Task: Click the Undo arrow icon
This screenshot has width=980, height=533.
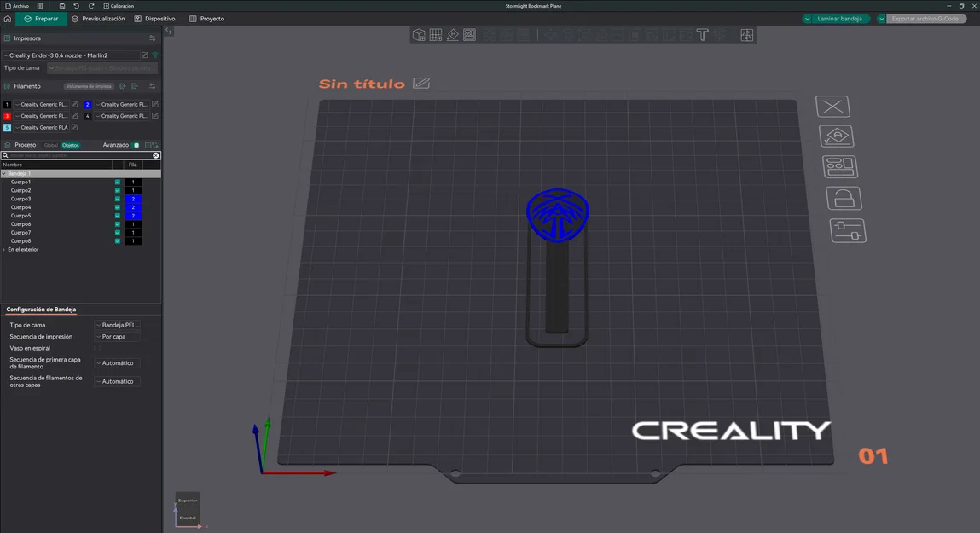Action: click(76, 6)
